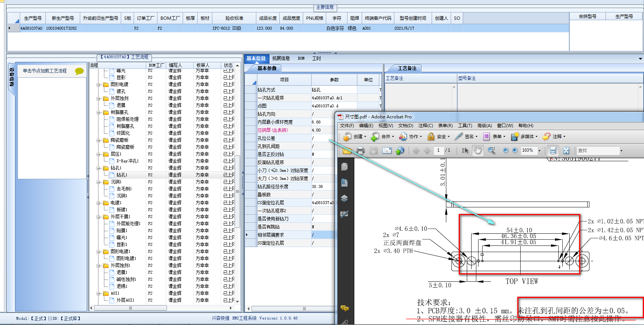This screenshot has width=644, height=325.
Task: Switch to the 拓展信息 tab
Action: coord(281,59)
